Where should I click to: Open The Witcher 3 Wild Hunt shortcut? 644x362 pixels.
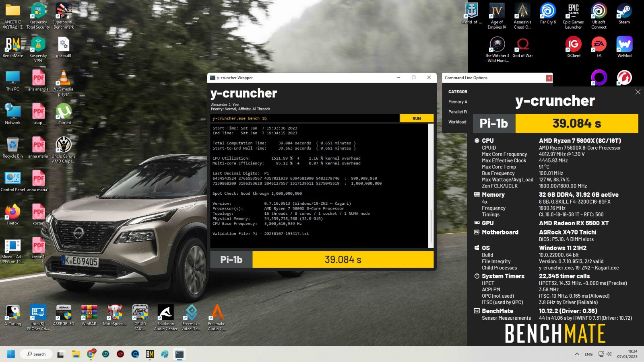[497, 49]
